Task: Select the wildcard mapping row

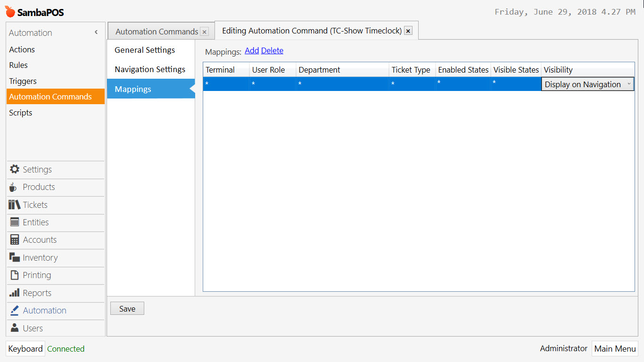Action: [330, 84]
